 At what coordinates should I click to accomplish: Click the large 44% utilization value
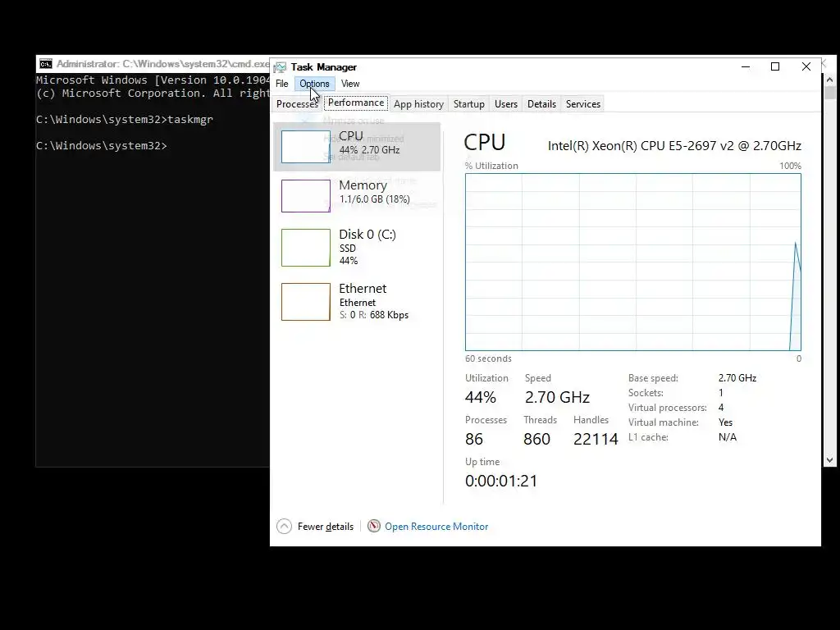click(x=481, y=398)
